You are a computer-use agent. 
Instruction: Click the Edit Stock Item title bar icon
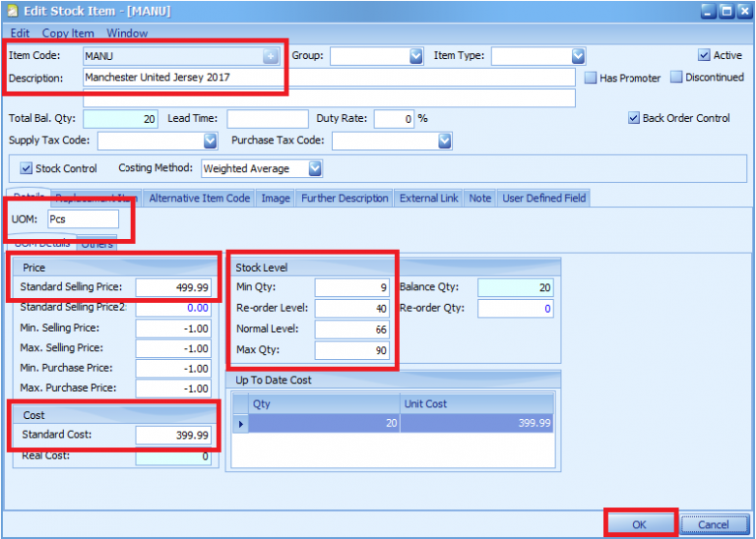pos(13,11)
